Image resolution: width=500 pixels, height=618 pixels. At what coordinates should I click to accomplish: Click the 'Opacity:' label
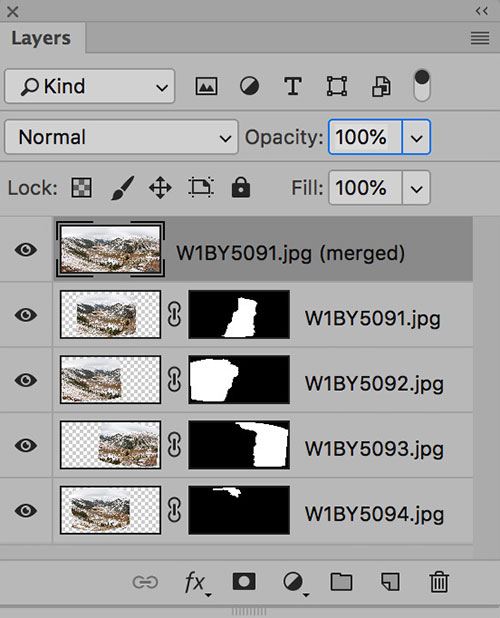[x=284, y=138]
